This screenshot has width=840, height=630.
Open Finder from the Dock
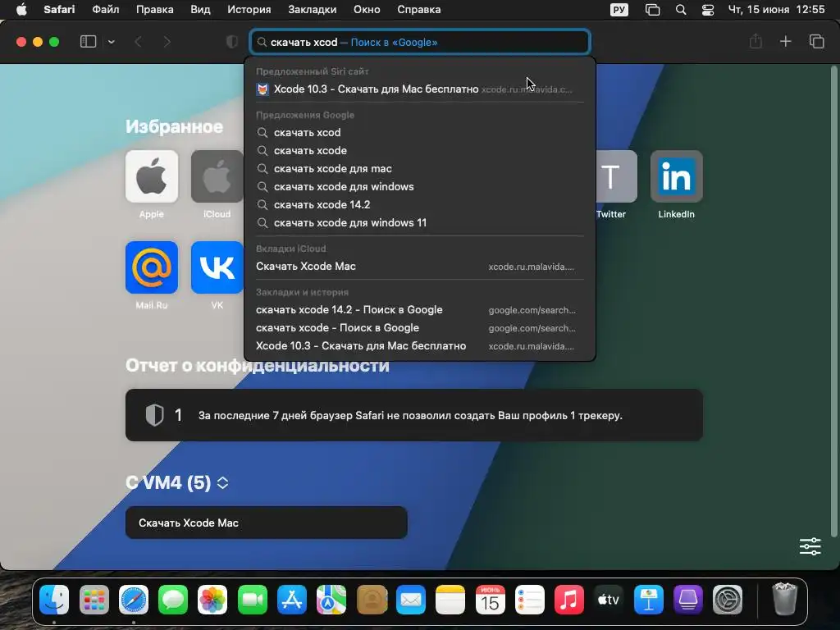click(x=54, y=600)
